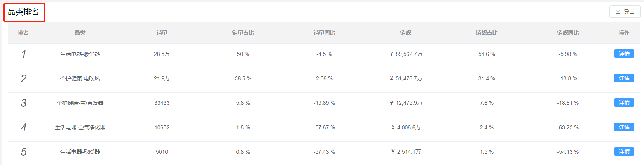Open 详情 for 生活电器-吸尘器 row

624,54
